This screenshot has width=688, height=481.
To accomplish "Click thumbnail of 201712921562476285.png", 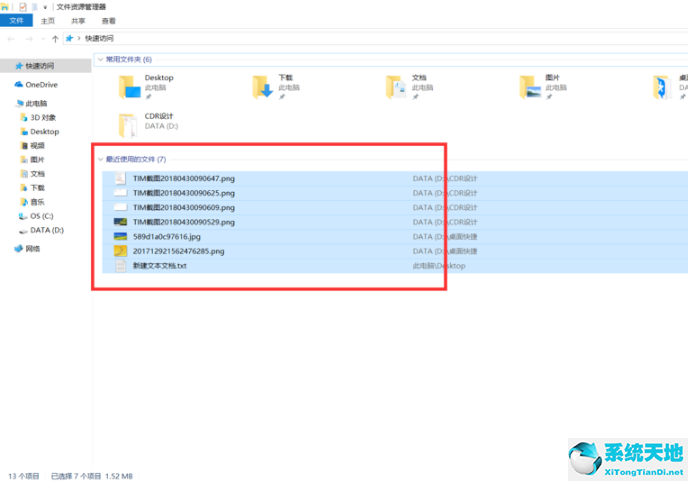I will 120,251.
